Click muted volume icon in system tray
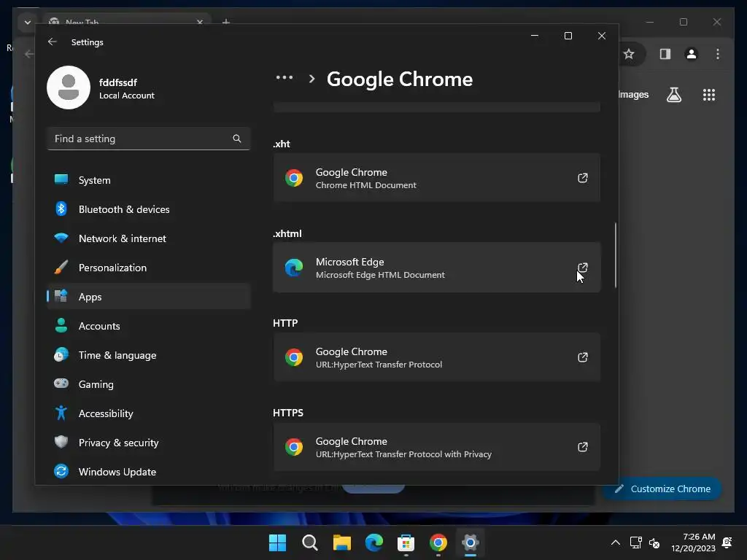Viewport: 747px width, 560px height. (x=654, y=542)
